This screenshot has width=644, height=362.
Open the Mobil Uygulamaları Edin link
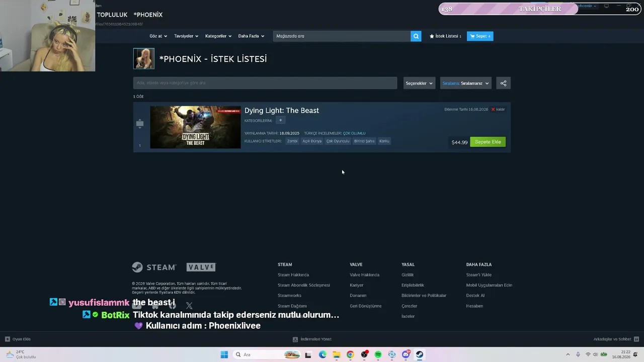(x=490, y=285)
